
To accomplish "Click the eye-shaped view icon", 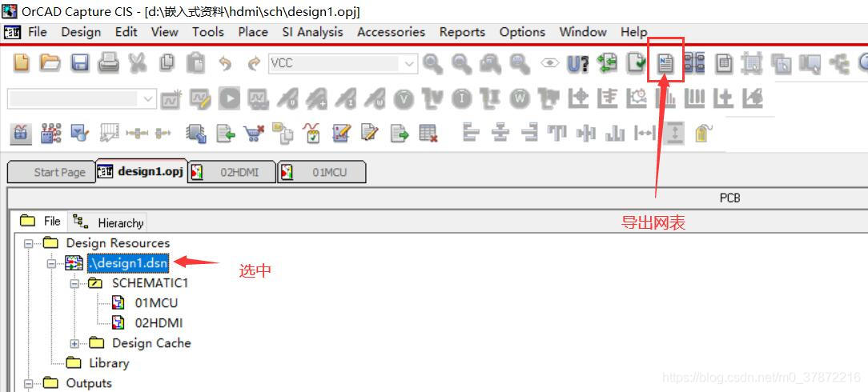I will pyautogui.click(x=549, y=63).
